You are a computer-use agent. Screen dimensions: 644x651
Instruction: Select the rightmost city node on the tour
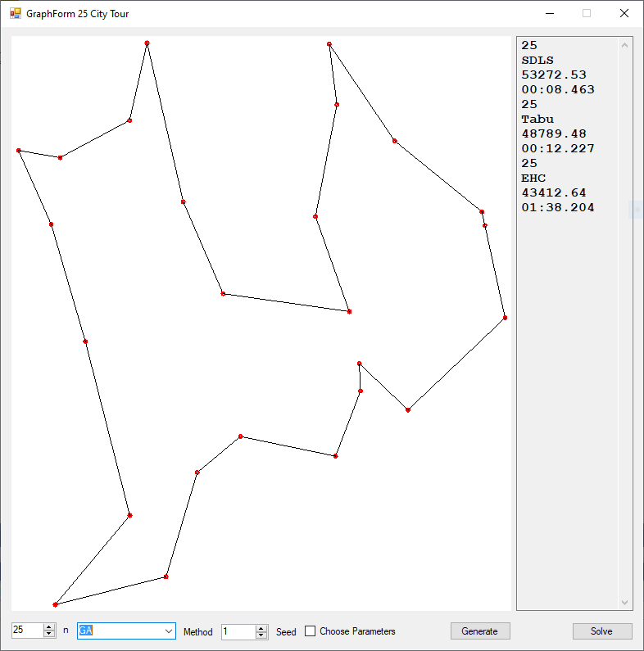(505, 318)
